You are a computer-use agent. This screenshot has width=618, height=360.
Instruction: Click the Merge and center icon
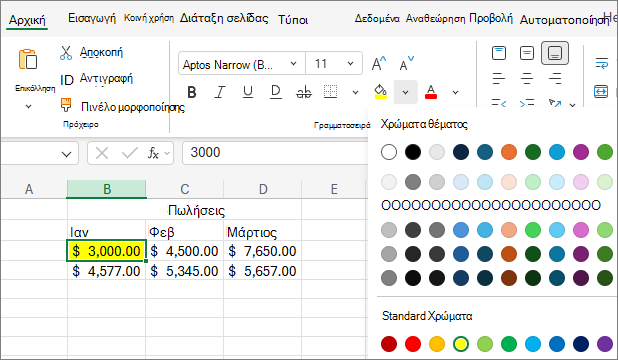pos(601,91)
